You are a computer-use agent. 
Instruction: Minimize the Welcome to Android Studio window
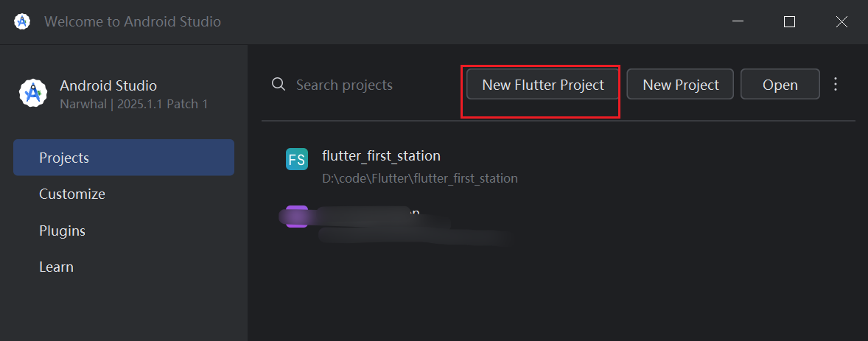[x=737, y=22]
